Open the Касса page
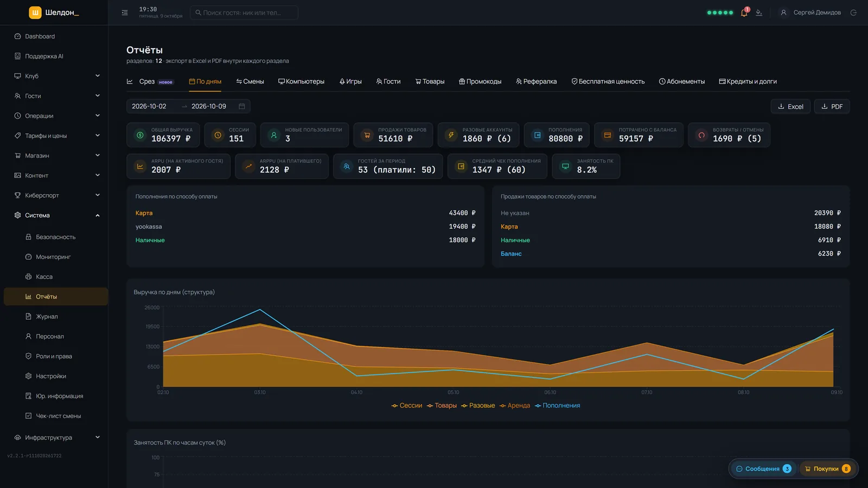868x488 pixels. (x=56, y=277)
